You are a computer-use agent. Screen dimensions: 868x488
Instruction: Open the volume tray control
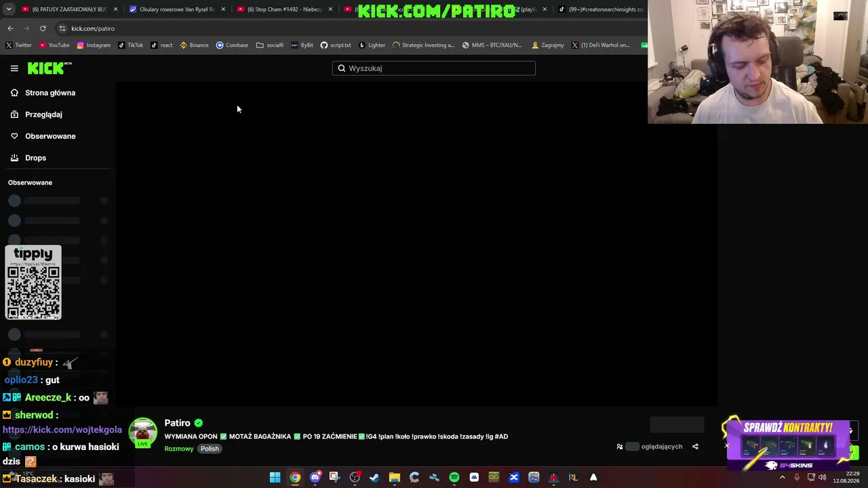(x=823, y=478)
